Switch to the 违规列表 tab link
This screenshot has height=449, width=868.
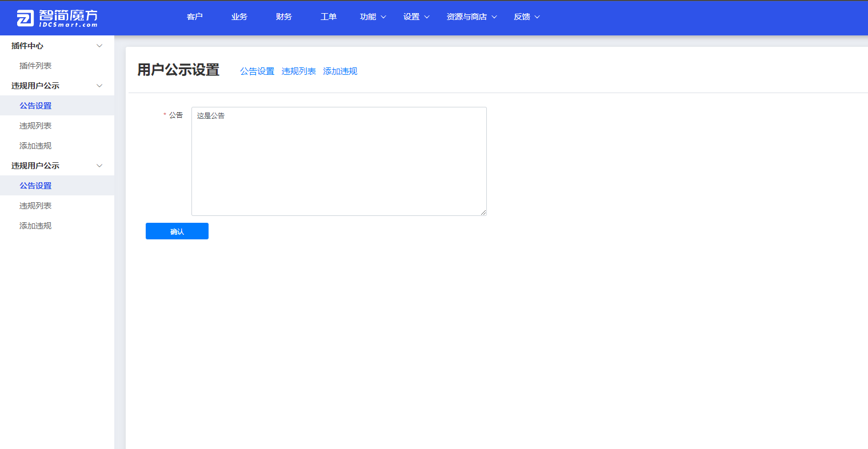pyautogui.click(x=299, y=71)
